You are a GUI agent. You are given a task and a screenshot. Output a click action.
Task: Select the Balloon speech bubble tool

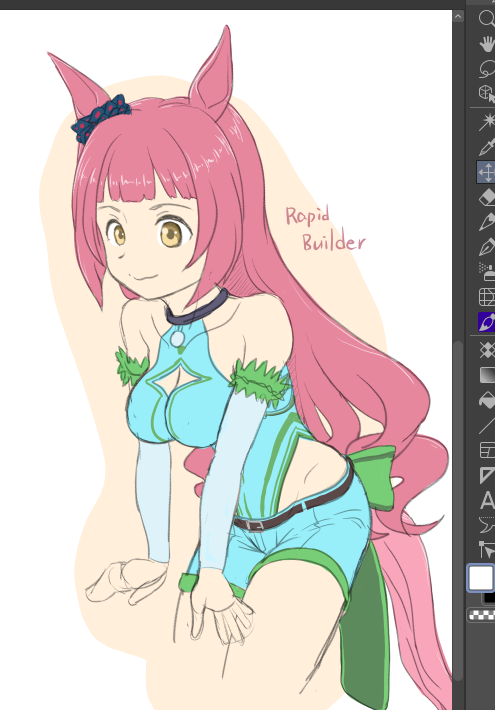pyautogui.click(x=487, y=525)
